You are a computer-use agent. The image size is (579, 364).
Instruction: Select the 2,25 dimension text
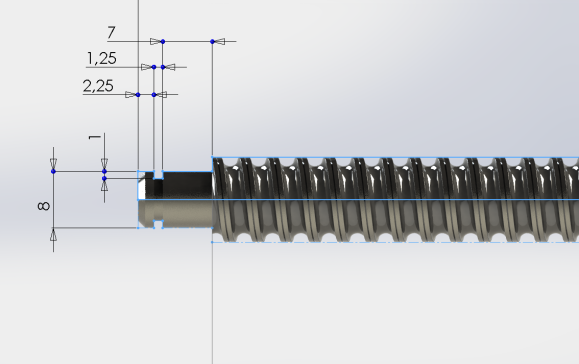tap(98, 86)
